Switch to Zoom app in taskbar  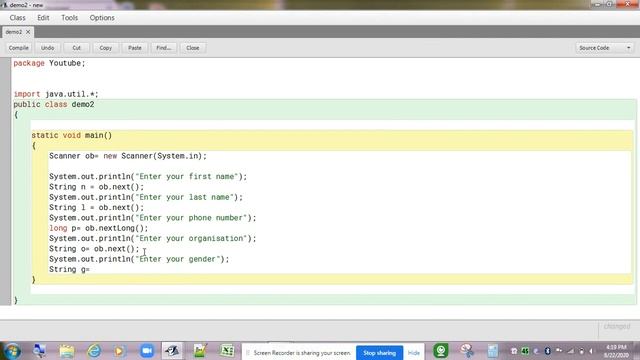147,351
